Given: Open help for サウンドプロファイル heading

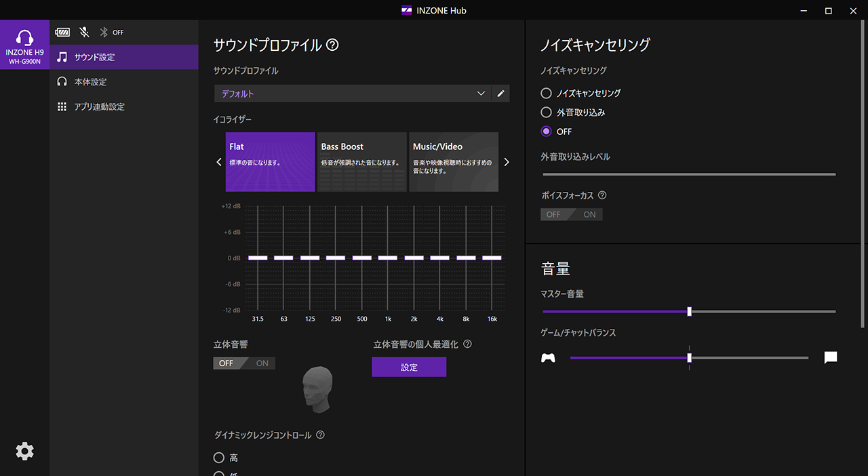Looking at the screenshot, I should 332,45.
